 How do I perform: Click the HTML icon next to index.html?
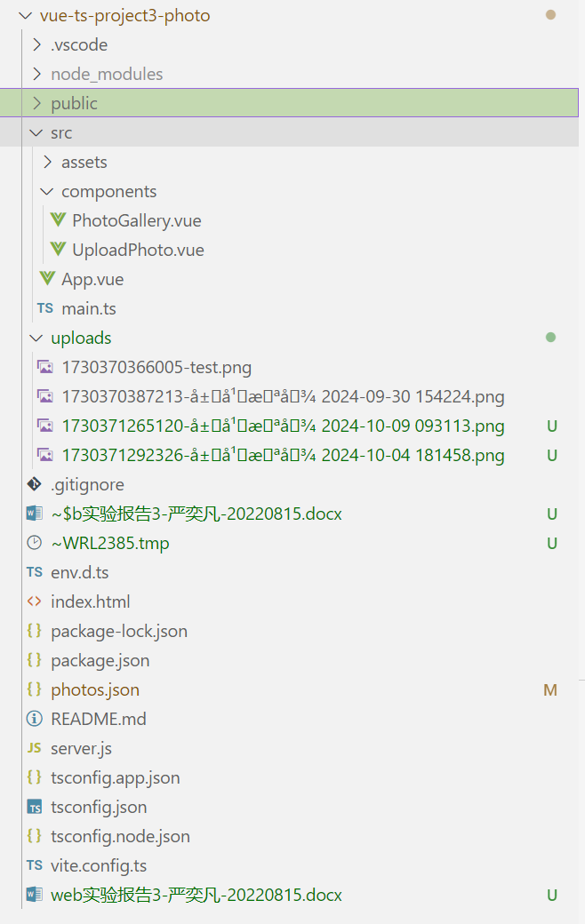[35, 601]
